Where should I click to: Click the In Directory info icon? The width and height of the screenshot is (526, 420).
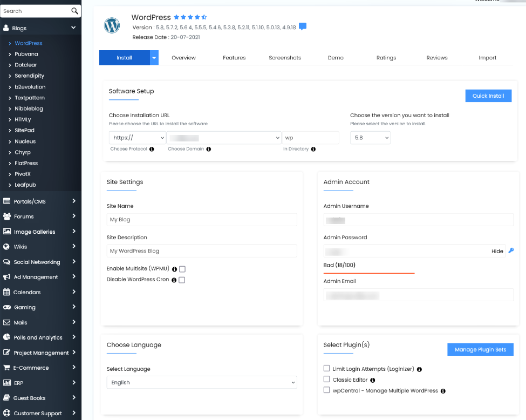pyautogui.click(x=313, y=149)
